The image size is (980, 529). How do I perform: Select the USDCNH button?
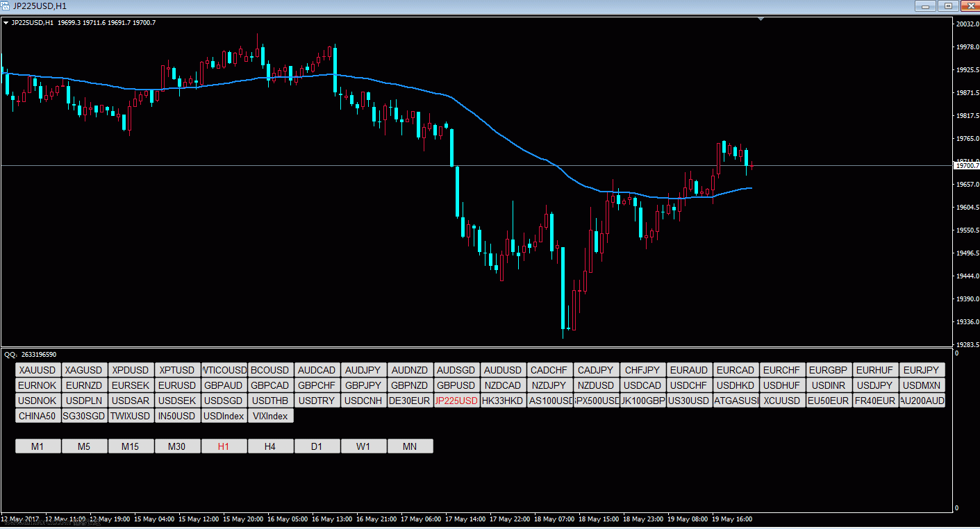(x=363, y=401)
